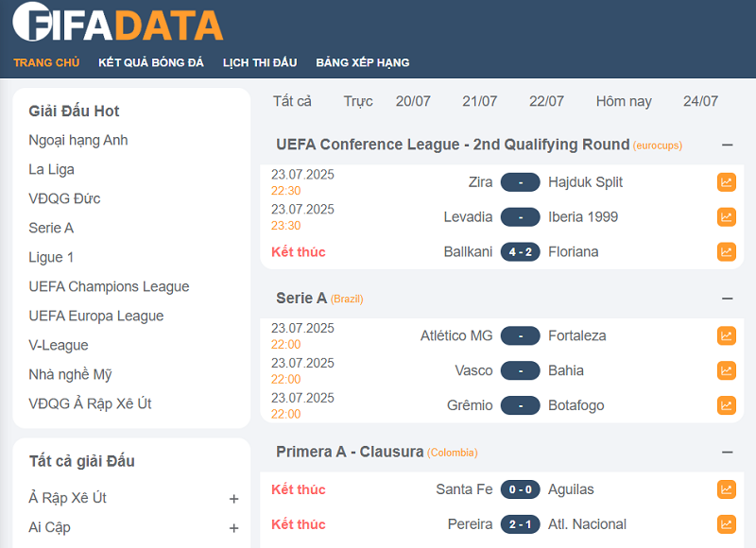The height and width of the screenshot is (548, 756).
Task: Click chart icon for Pereira vs Atl. Nacional
Action: click(x=726, y=524)
